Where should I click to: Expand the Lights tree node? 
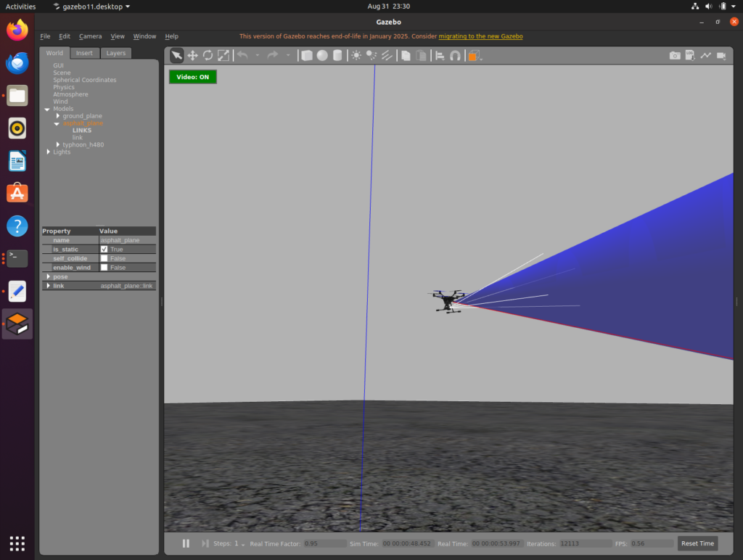pyautogui.click(x=49, y=152)
